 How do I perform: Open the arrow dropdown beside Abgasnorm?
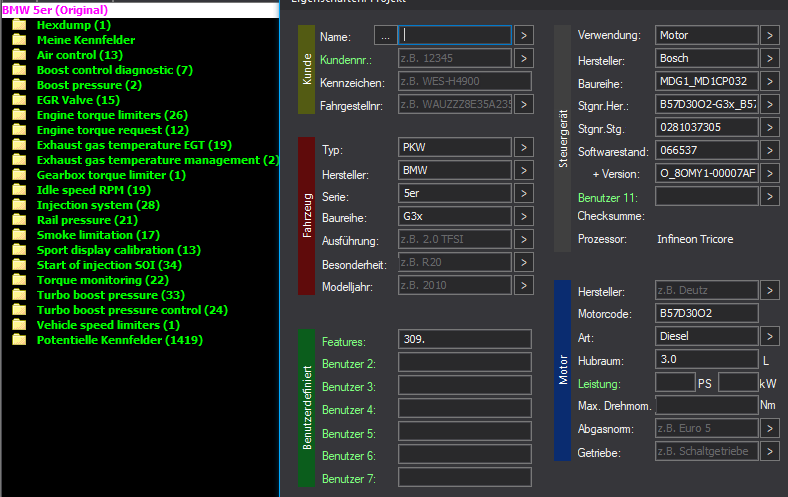coord(769,429)
